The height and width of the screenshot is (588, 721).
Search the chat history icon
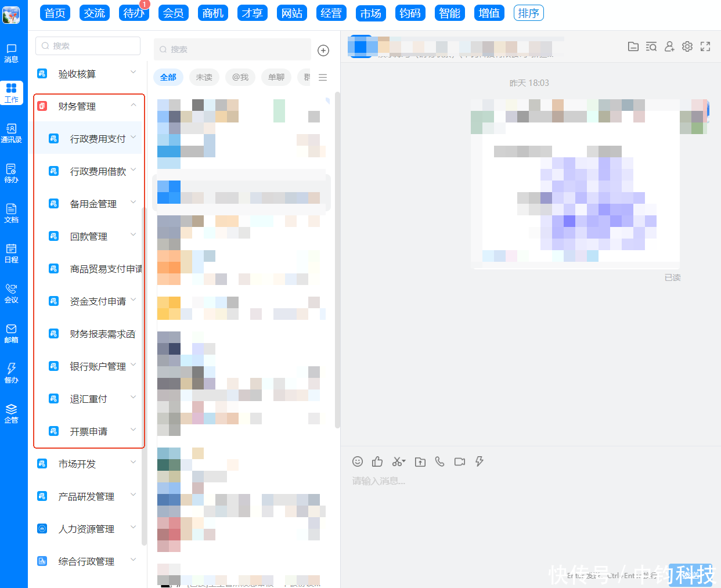(651, 46)
